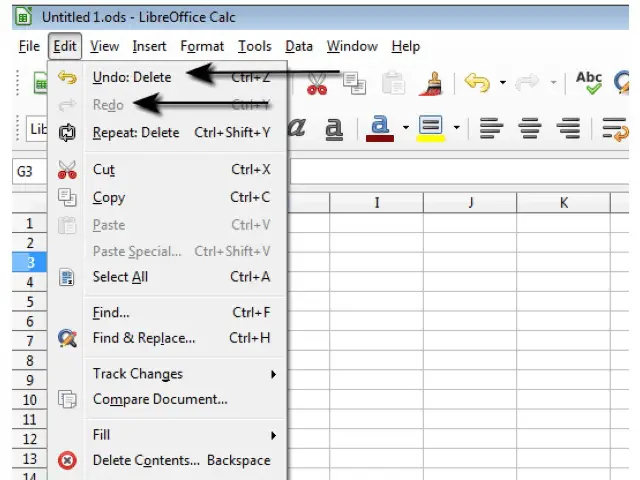Viewport: 640px width, 480px height.
Task: Click into the formula input line
Action: coord(460,171)
